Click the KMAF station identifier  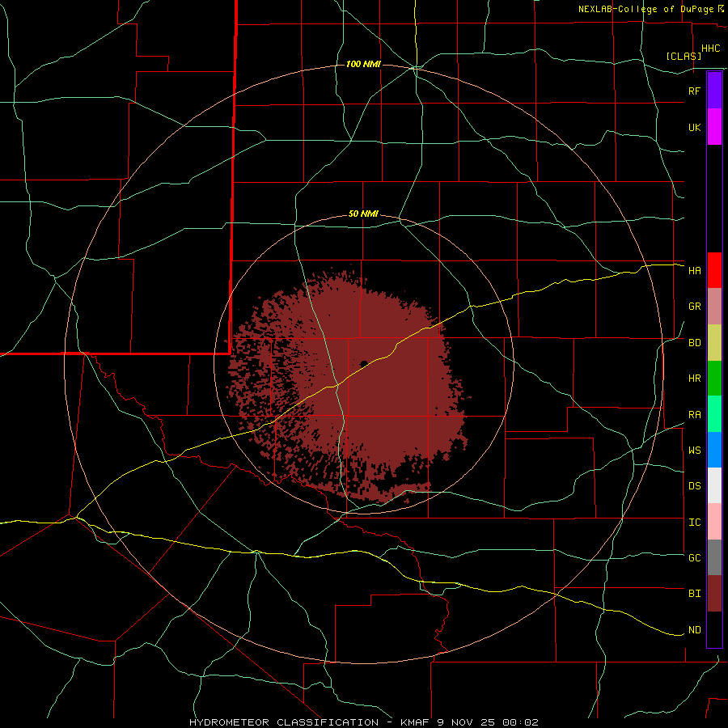tap(416, 722)
